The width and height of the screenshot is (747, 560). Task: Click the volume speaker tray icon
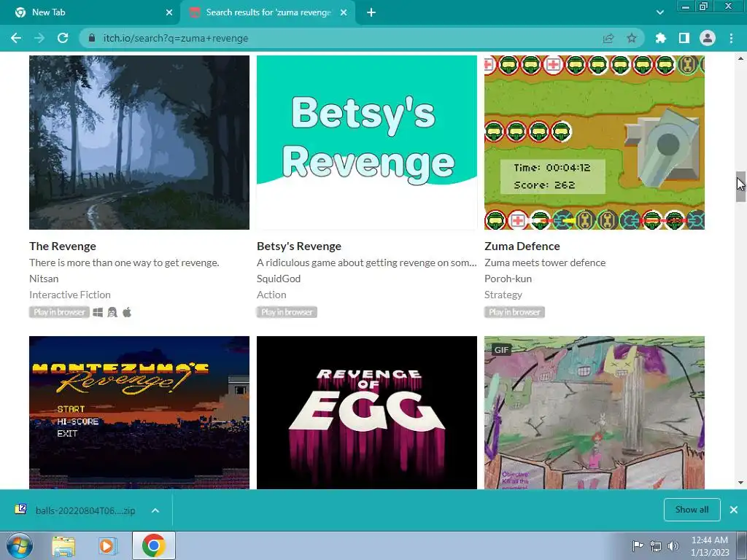[x=673, y=546]
